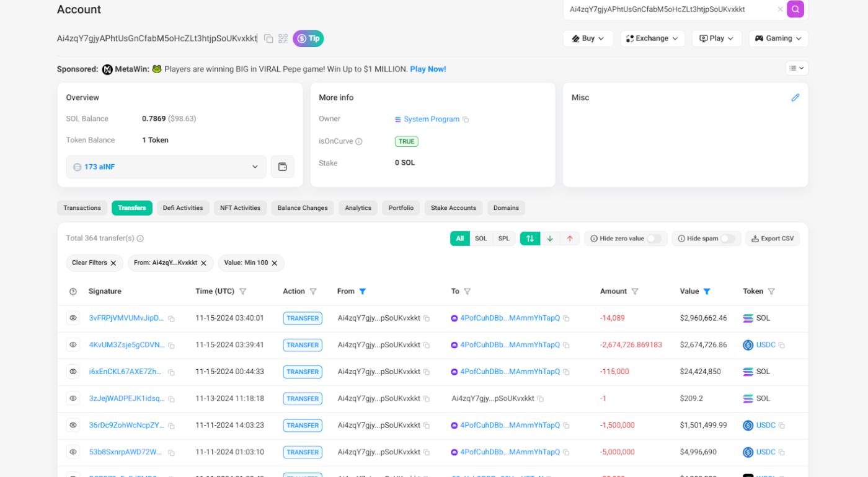Open the Gaming dropdown
The height and width of the screenshot is (477, 868).
[x=778, y=38]
